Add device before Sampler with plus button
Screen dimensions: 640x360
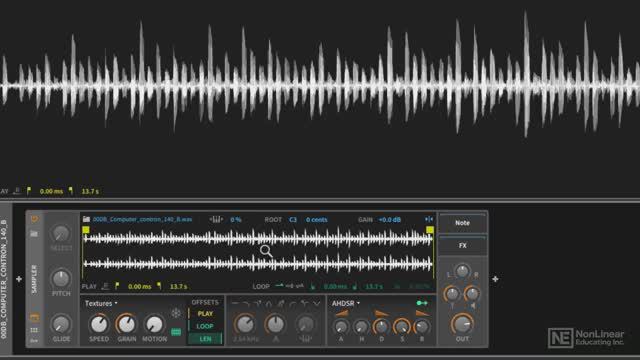click(19, 279)
